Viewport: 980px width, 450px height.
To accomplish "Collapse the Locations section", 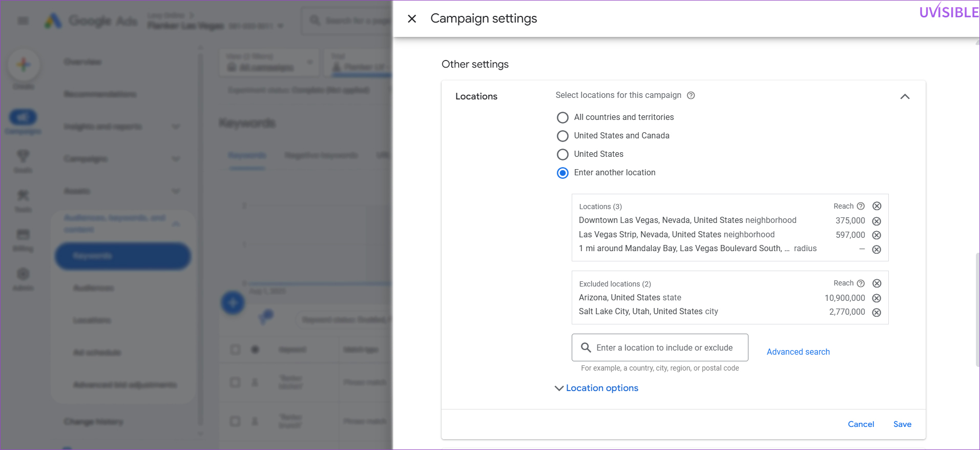I will pos(905,96).
